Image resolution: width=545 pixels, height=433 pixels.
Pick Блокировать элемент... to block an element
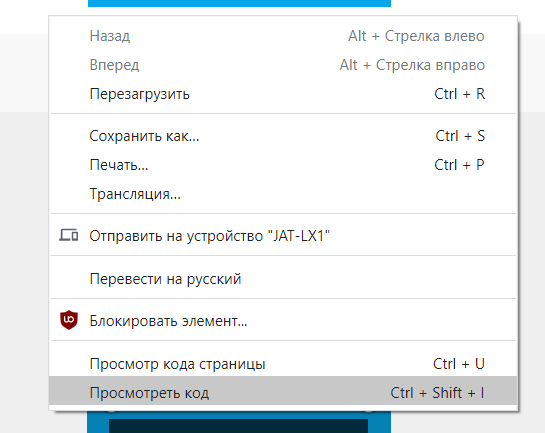pos(283,321)
